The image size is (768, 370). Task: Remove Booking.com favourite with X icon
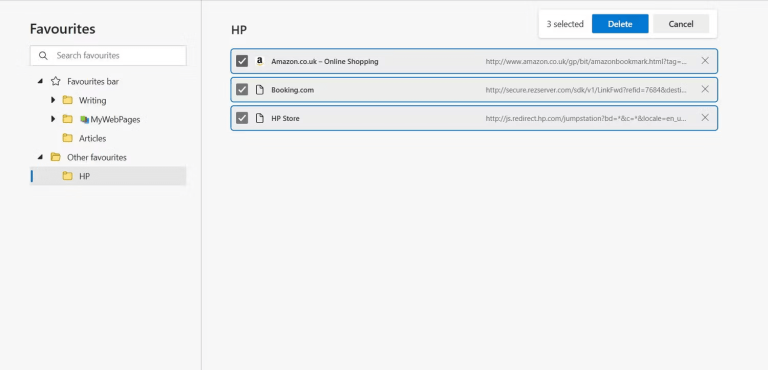coord(705,89)
